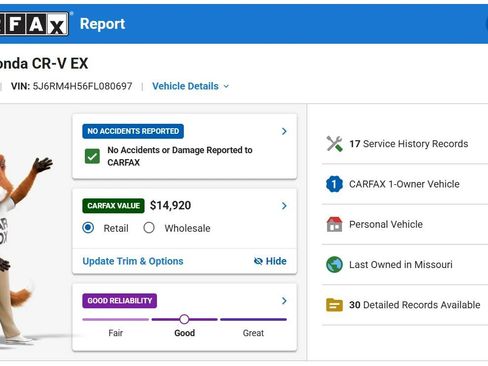This screenshot has width=488, height=366.
Task: Expand the Vehicle Details dropdown
Action: pyautogui.click(x=191, y=86)
